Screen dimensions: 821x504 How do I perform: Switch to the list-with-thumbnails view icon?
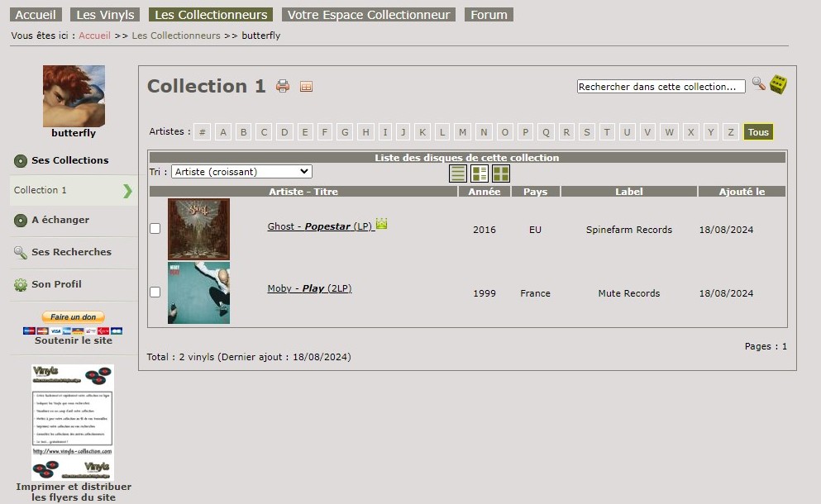[479, 174]
